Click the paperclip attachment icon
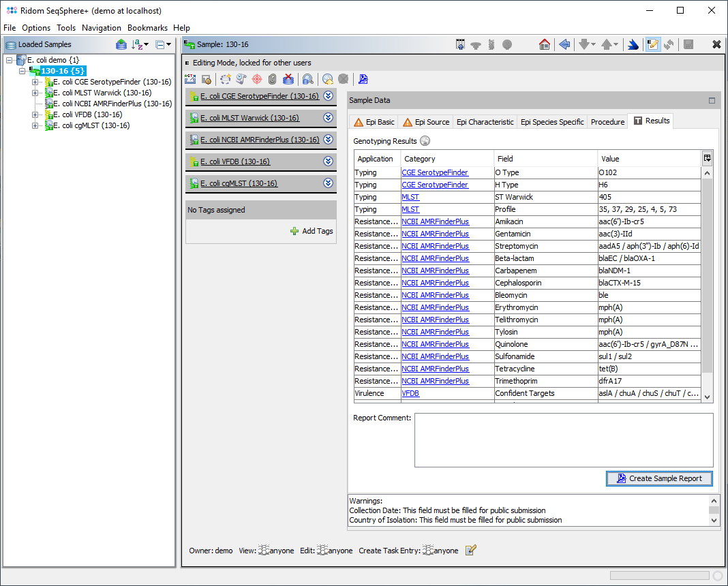Screen dimensions: 728x586 pos(272,79)
